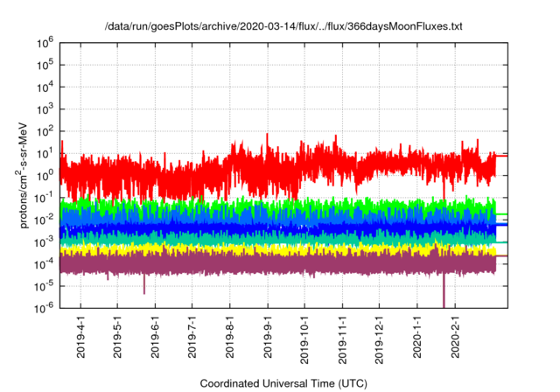Click the 10^4 y-axis tick label

point(45,87)
